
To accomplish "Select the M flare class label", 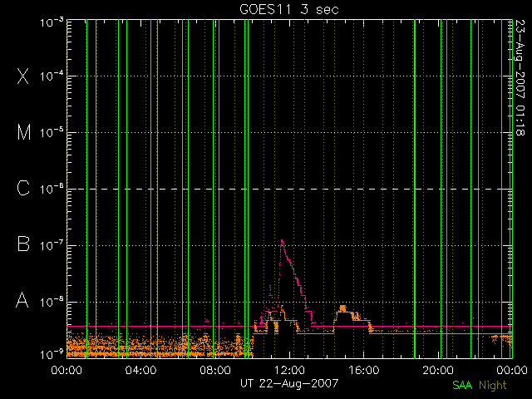I will (x=23, y=132).
